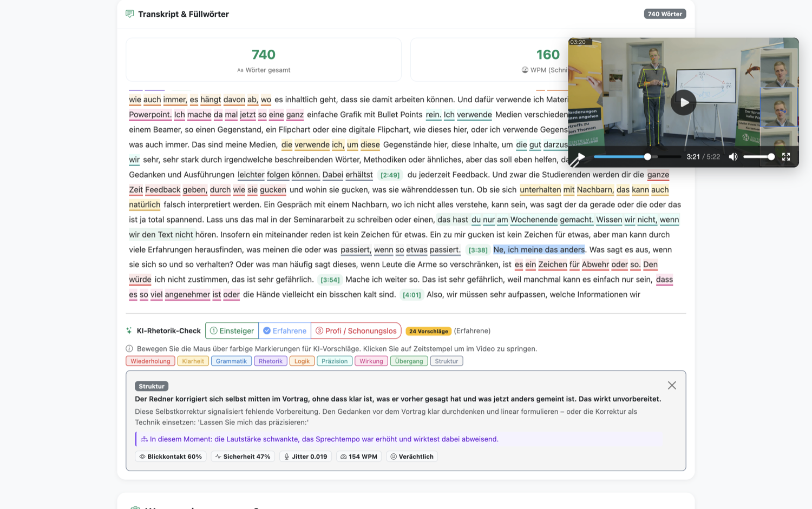Toggle the Übergang category tag
Image resolution: width=812 pixels, height=509 pixels.
[409, 361]
